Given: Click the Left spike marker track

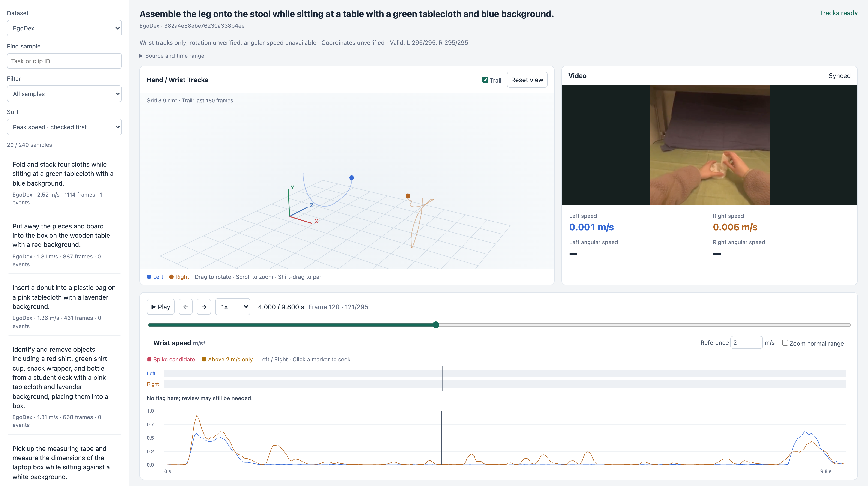Looking at the screenshot, I should [505, 373].
